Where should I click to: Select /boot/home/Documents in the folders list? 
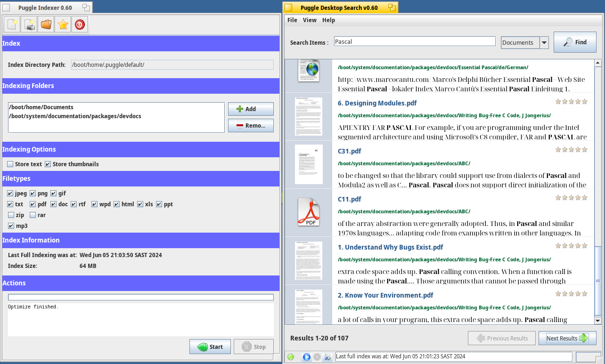coord(116,107)
